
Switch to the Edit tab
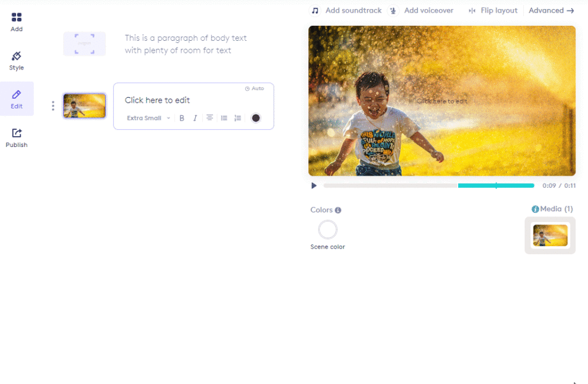pos(17,99)
